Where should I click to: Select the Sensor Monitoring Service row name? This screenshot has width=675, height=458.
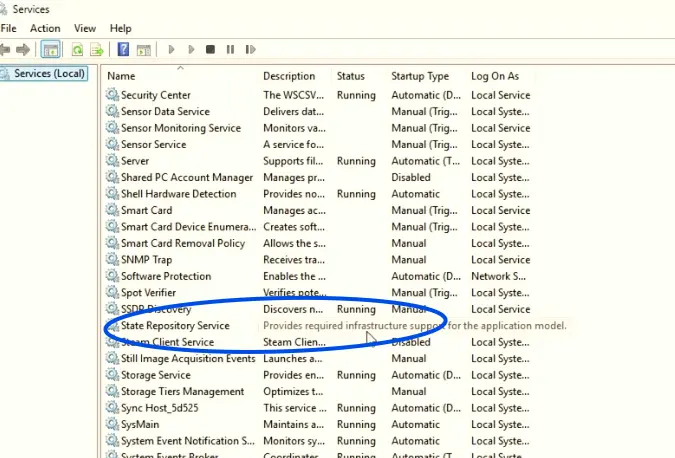point(181,128)
